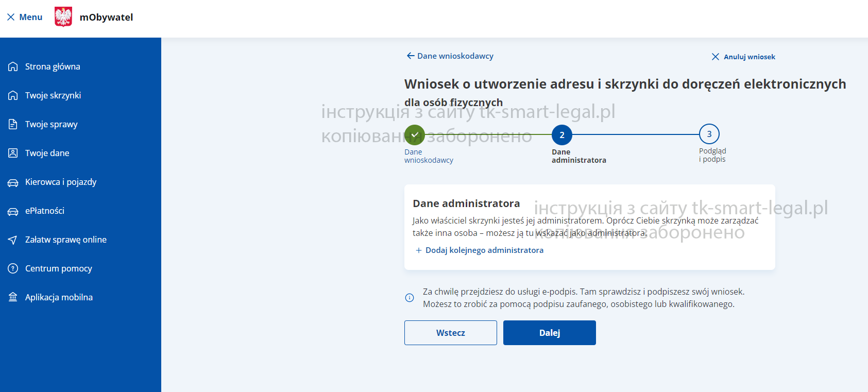The width and height of the screenshot is (868, 392).
Task: Click the question mark icon beside Centrum pomocy
Action: coord(13,268)
